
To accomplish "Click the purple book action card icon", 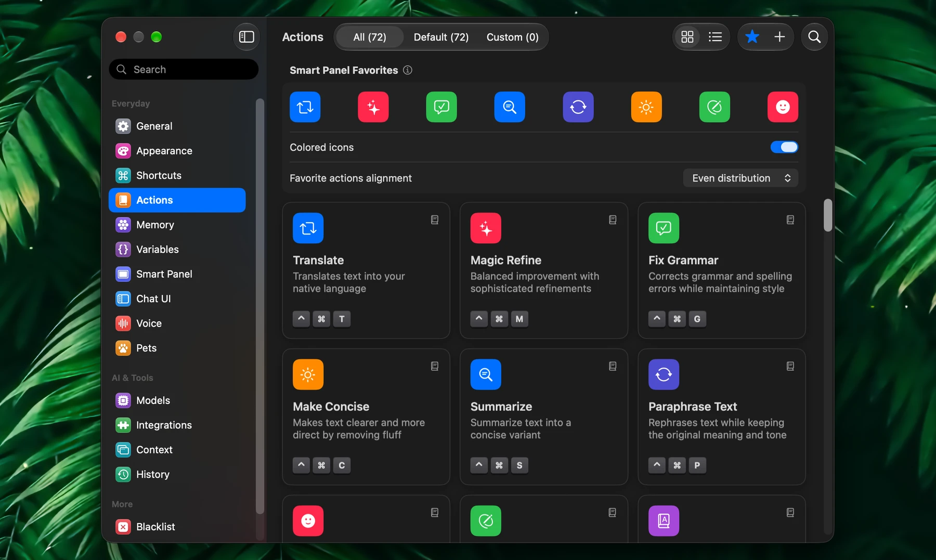I will pyautogui.click(x=664, y=520).
